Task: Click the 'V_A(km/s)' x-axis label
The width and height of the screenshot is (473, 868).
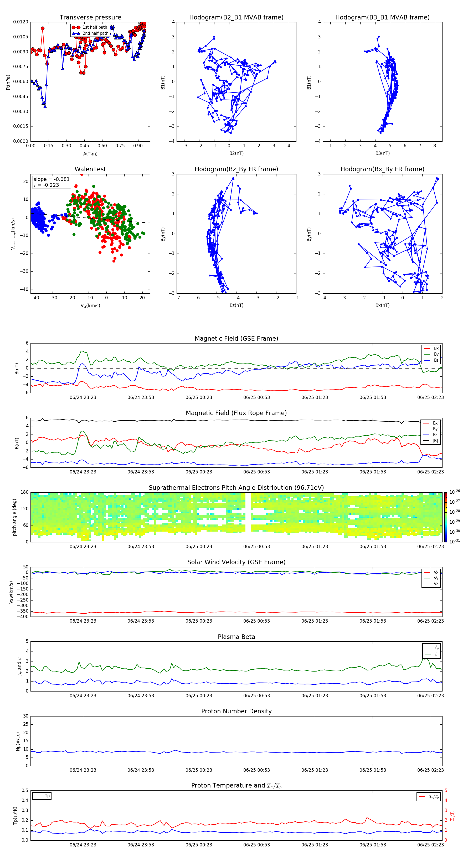Action: 90,306
